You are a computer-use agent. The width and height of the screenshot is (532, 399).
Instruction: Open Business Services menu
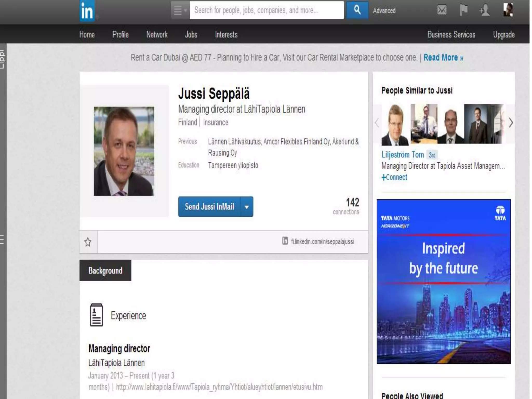point(451,35)
